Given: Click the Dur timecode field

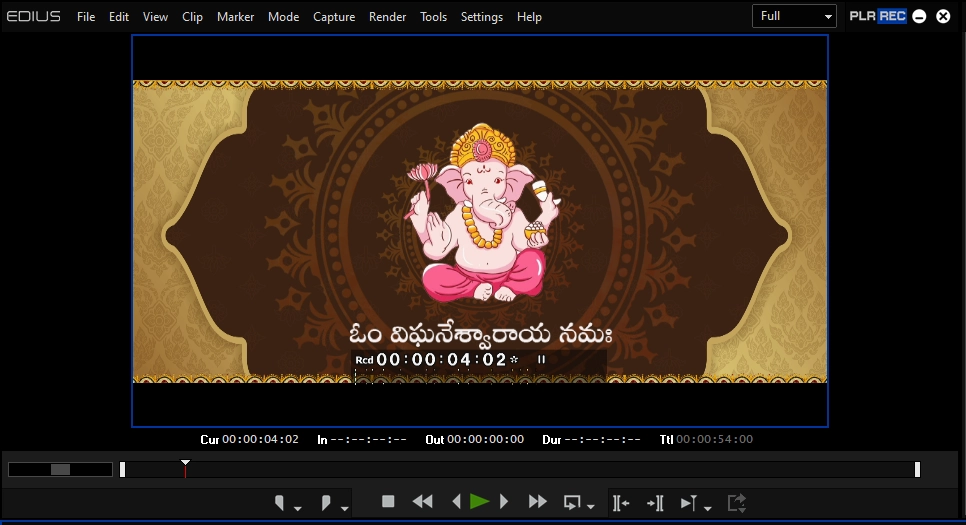Looking at the screenshot, I should [x=603, y=439].
